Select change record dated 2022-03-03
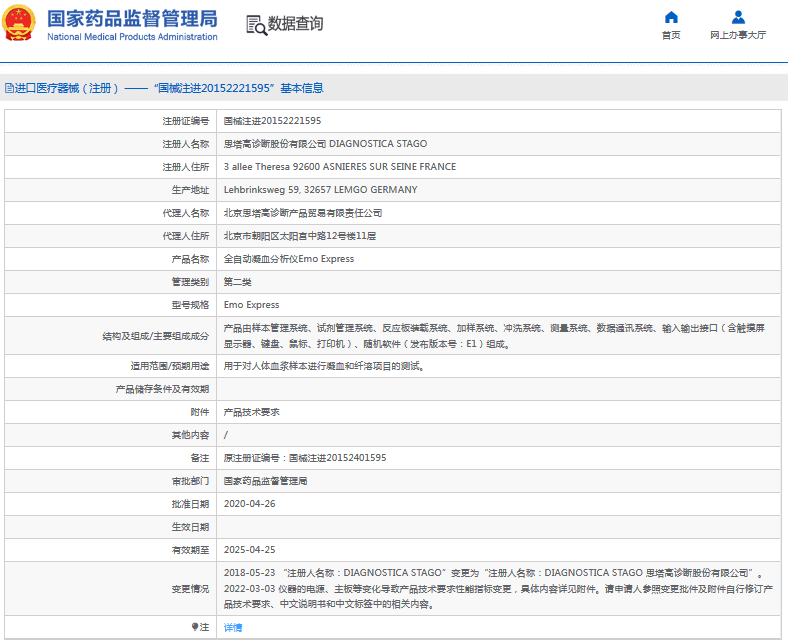Screen dimensions: 788x644 coord(498,596)
